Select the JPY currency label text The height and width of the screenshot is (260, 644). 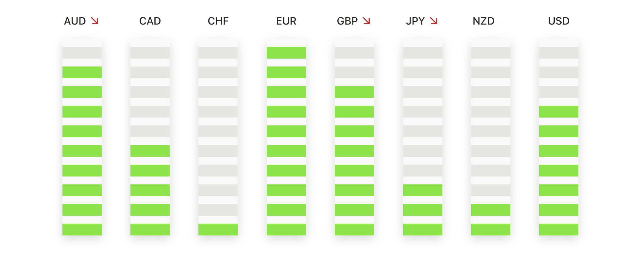coord(415,21)
